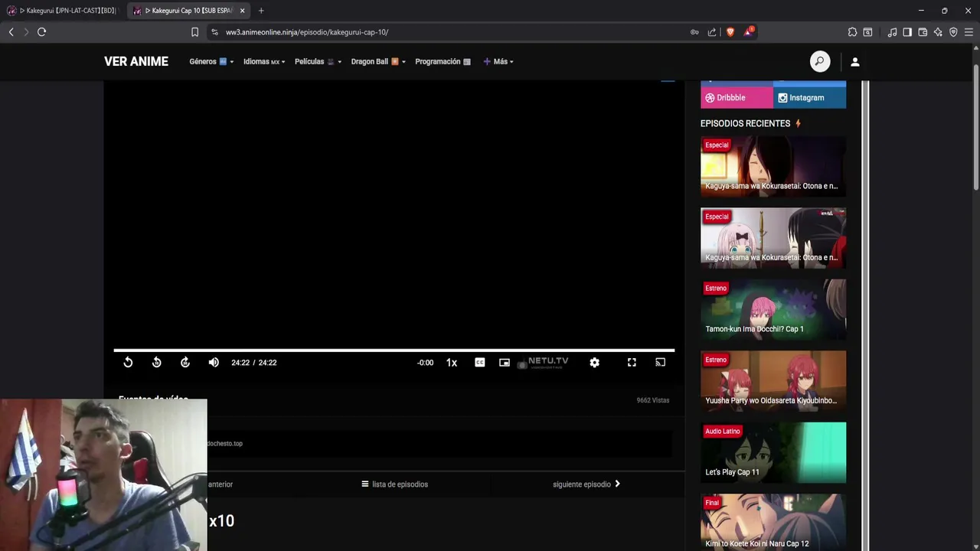Open a new browser tab
The image size is (980, 551).
pyautogui.click(x=261, y=11)
